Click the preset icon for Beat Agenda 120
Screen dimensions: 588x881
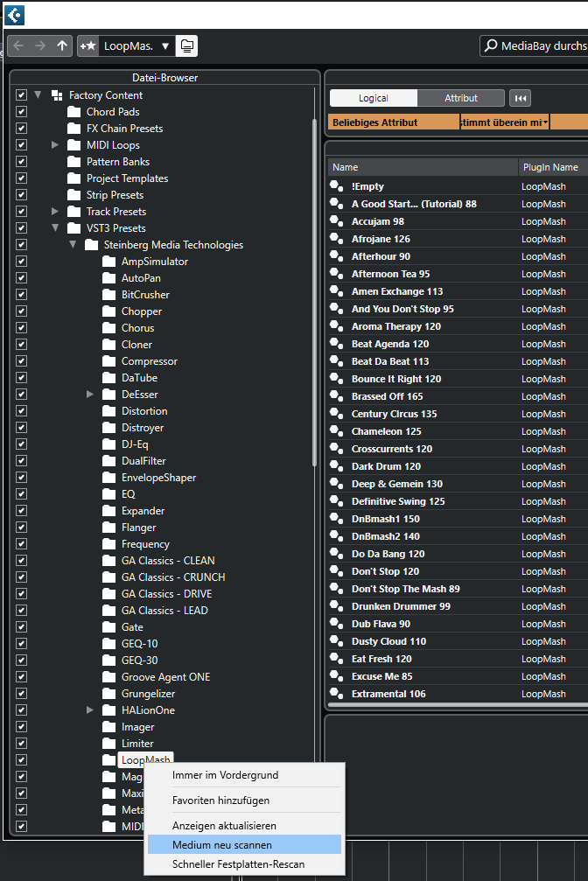[337, 343]
